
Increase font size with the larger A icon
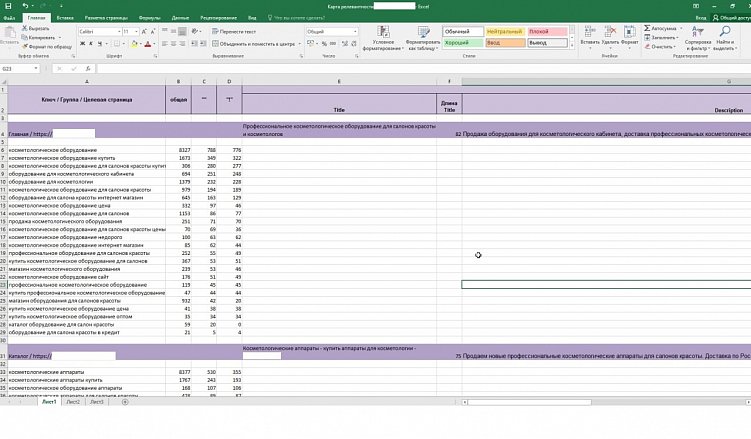(x=144, y=32)
